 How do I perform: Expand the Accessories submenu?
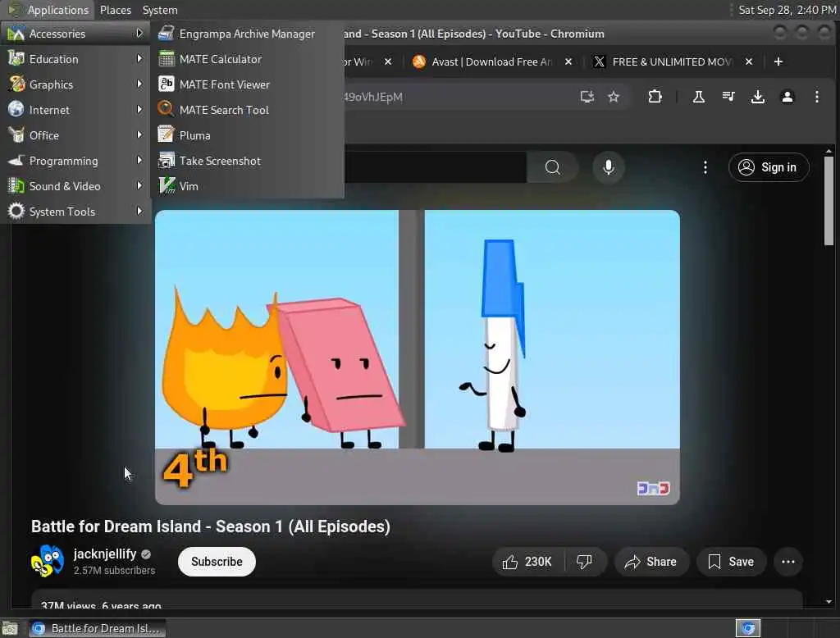pyautogui.click(x=75, y=34)
